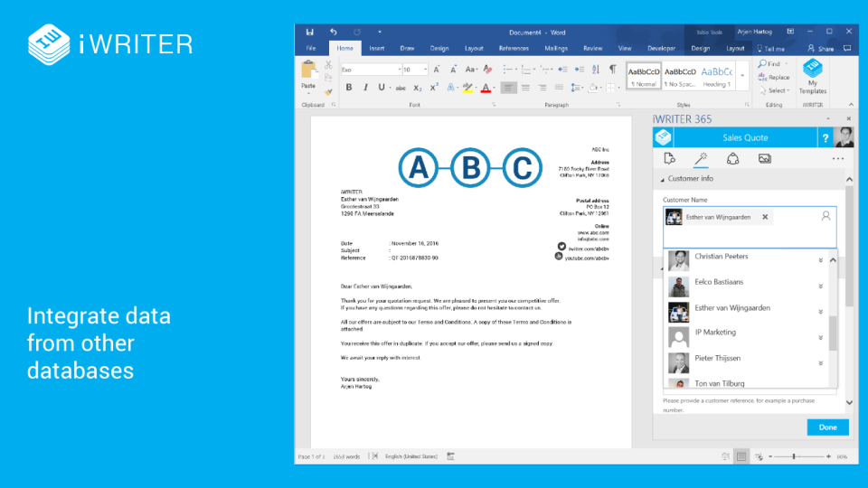
Task: Select the magic wand tab in iWRITER pane
Action: click(701, 159)
